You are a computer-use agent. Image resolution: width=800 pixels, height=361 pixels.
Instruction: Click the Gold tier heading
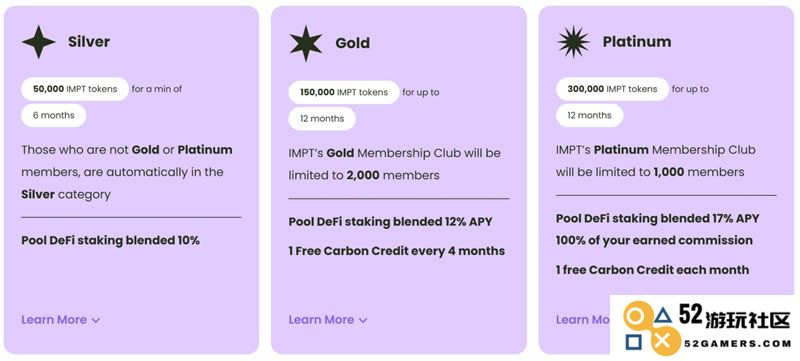click(353, 43)
